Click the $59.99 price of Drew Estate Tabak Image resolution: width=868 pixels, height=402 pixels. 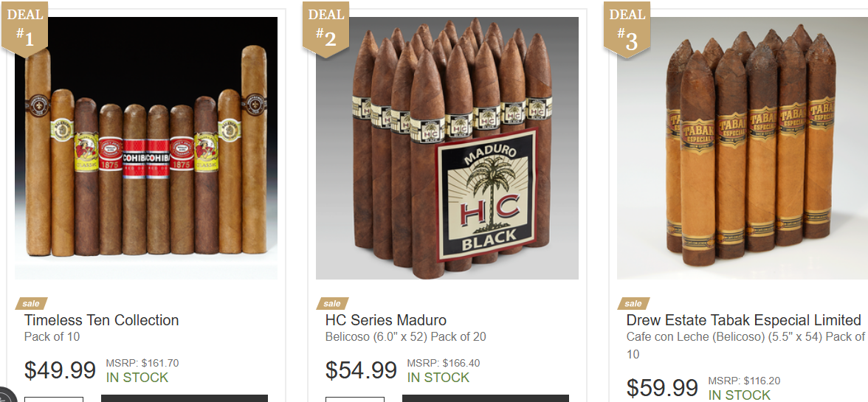coord(662,388)
